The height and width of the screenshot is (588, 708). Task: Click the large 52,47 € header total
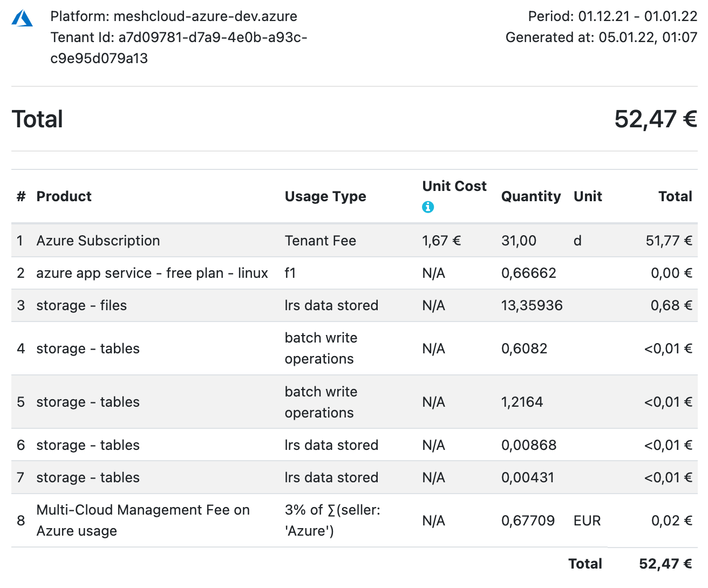click(656, 119)
